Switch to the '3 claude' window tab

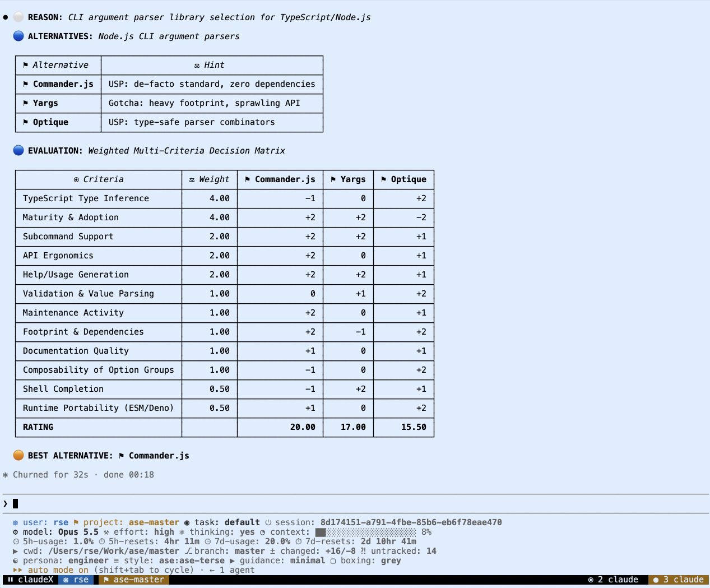tap(679, 580)
